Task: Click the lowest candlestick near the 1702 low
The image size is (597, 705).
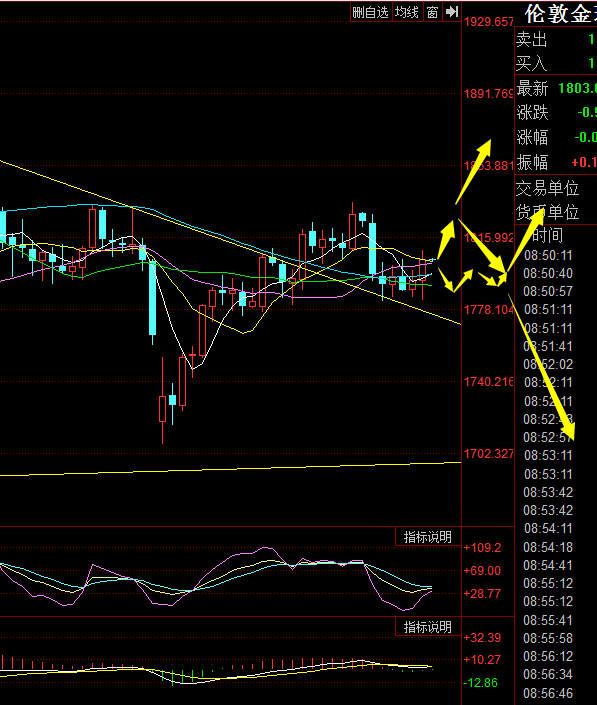Action: click(162, 408)
